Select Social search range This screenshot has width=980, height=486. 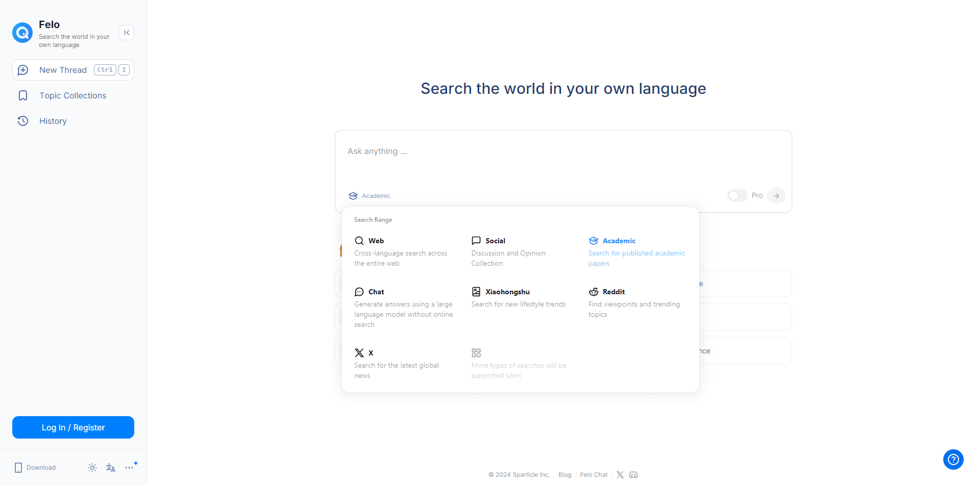(x=520, y=252)
